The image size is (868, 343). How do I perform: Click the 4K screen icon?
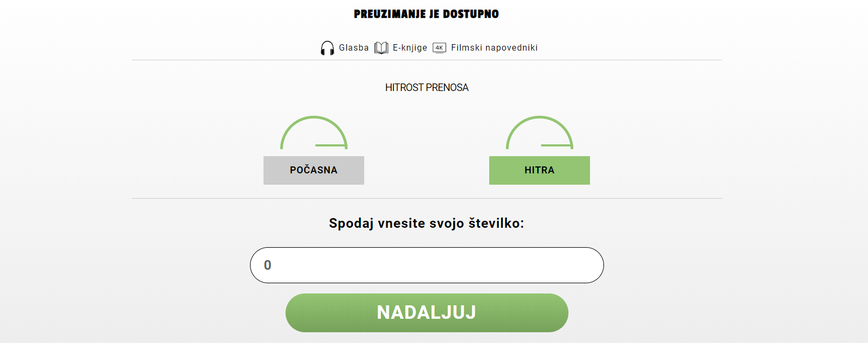[x=440, y=48]
